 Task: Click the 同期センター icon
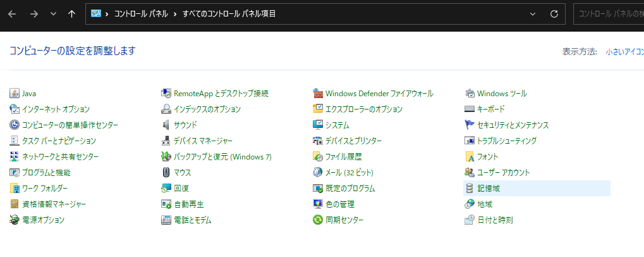(x=319, y=220)
